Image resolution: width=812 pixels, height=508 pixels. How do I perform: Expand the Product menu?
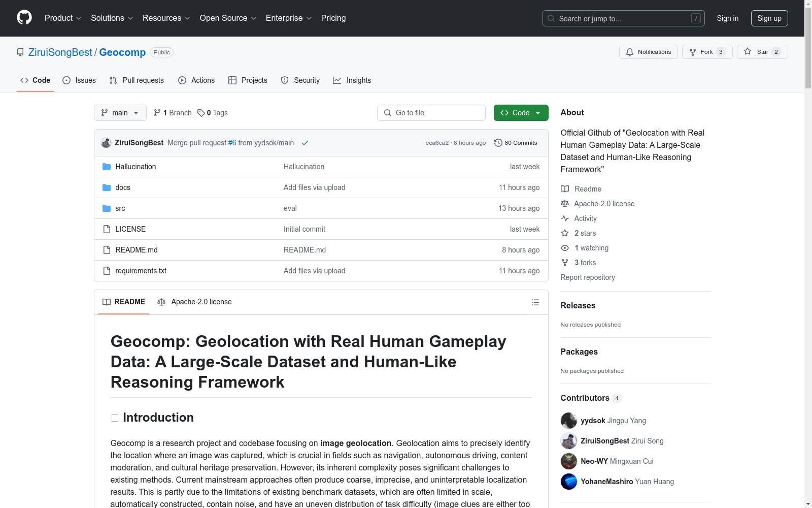click(x=63, y=18)
